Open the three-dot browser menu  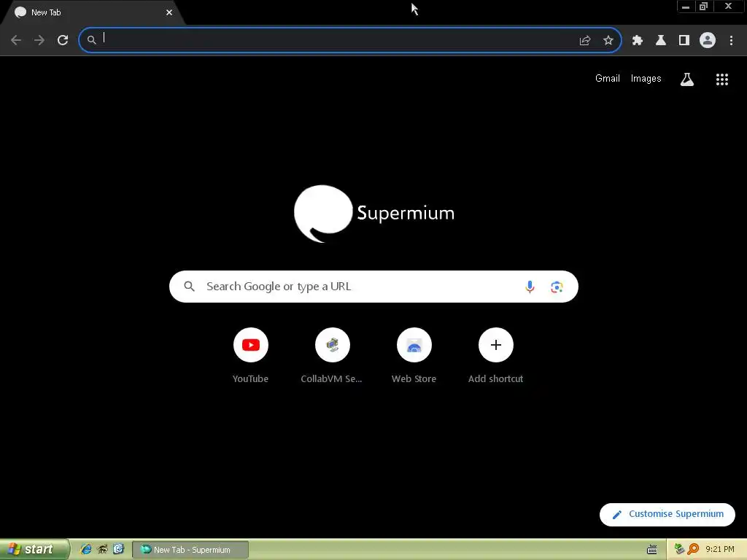coord(731,41)
